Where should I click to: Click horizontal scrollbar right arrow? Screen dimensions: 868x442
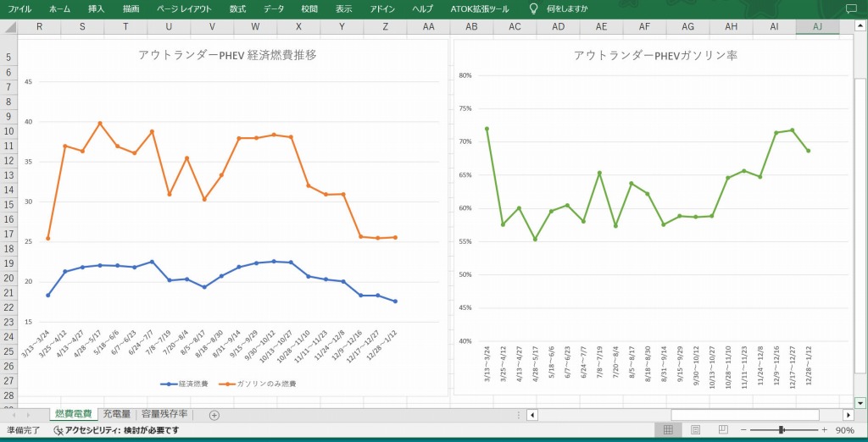click(x=848, y=415)
